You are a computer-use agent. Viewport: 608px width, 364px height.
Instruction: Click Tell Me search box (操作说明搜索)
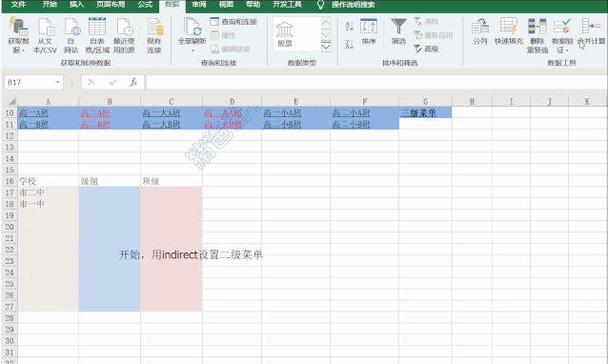(353, 5)
